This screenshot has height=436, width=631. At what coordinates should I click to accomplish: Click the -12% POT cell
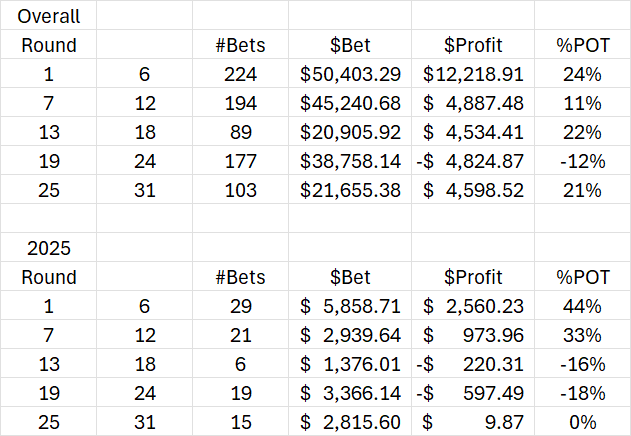581,161
